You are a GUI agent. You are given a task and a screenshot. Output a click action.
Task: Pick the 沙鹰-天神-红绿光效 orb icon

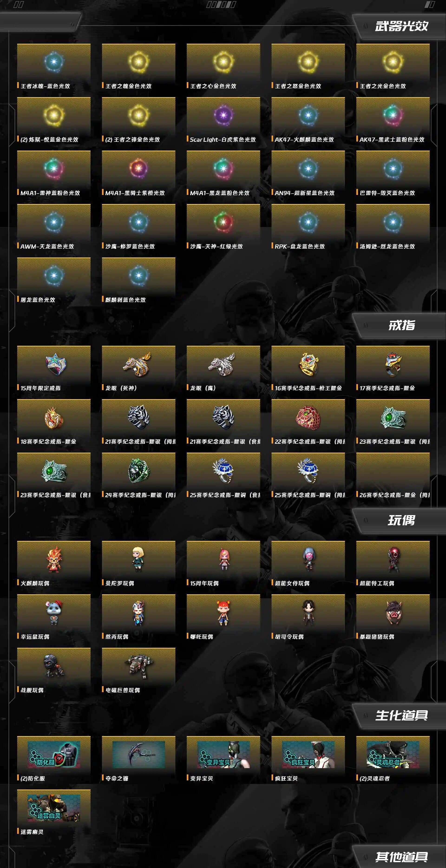pos(223,222)
